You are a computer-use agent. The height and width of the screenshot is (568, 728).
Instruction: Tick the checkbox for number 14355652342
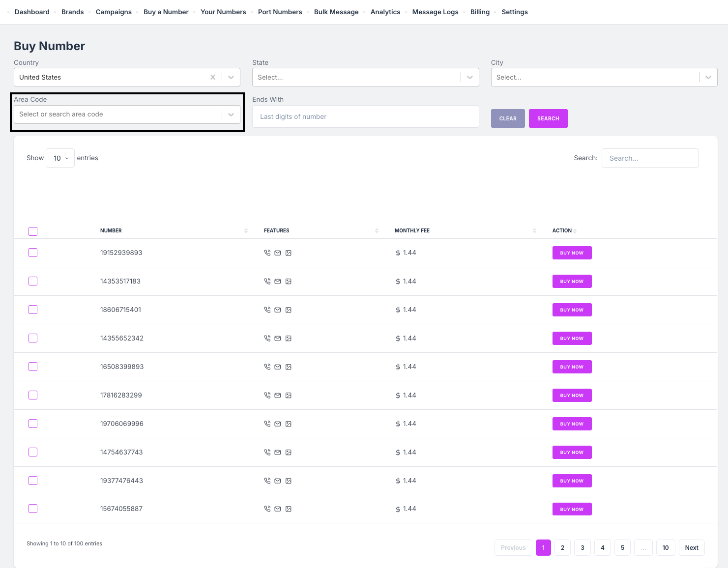click(x=33, y=338)
